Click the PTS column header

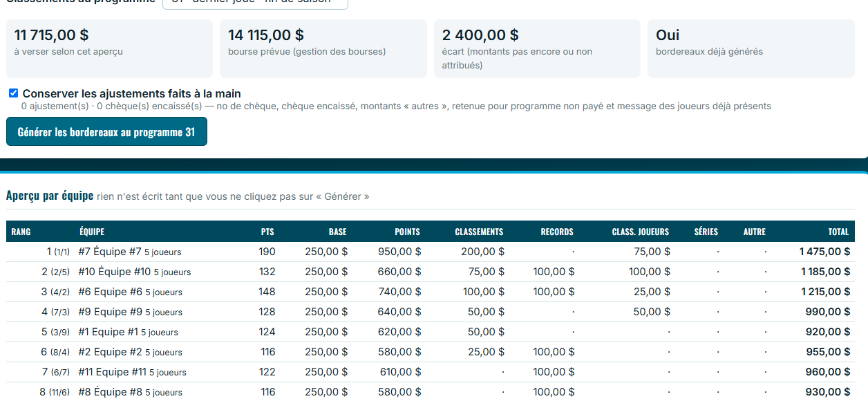[267, 232]
